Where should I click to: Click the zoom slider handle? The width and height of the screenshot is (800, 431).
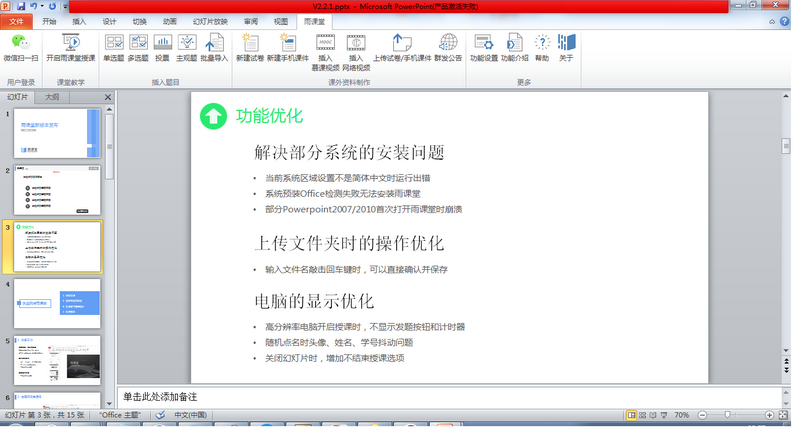click(x=728, y=415)
